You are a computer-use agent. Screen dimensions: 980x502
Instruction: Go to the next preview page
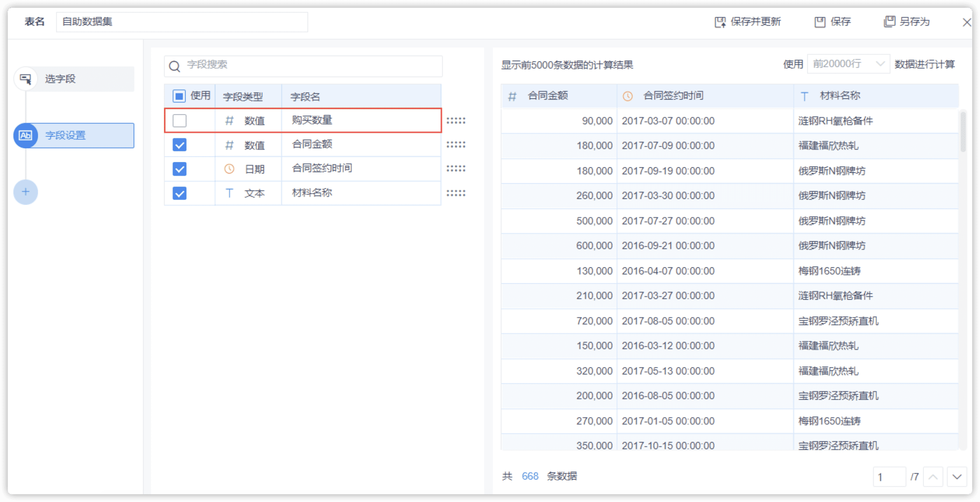click(x=957, y=477)
